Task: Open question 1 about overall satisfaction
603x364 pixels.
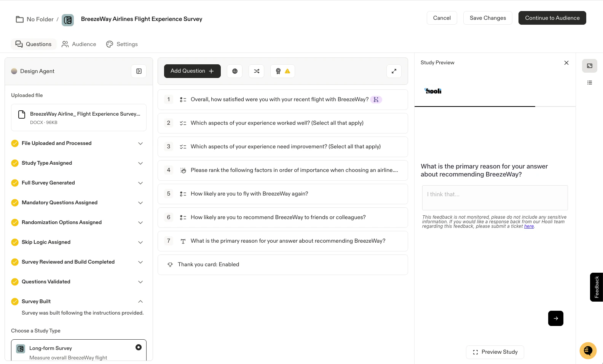Action: 283,100
